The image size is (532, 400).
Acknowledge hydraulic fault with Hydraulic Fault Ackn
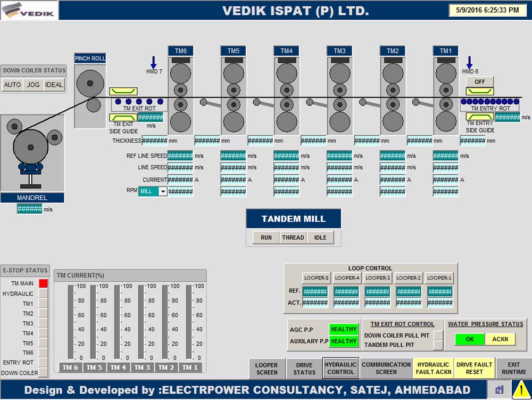[x=434, y=368]
